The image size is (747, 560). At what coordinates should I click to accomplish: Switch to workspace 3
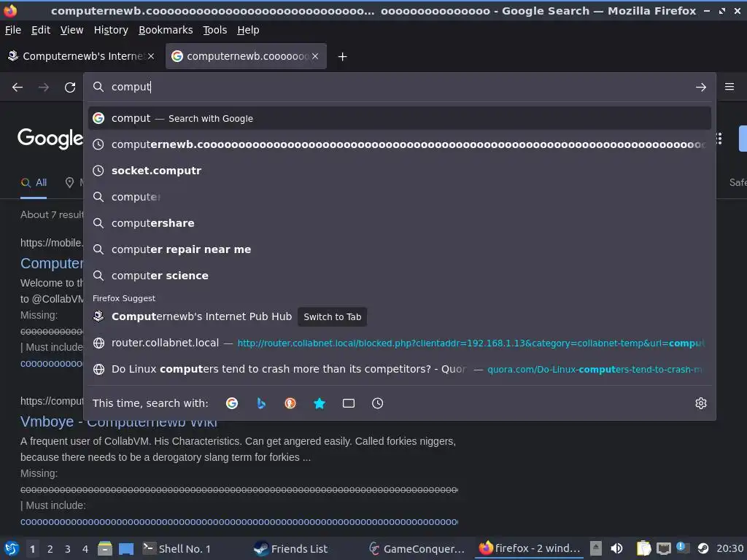click(68, 549)
